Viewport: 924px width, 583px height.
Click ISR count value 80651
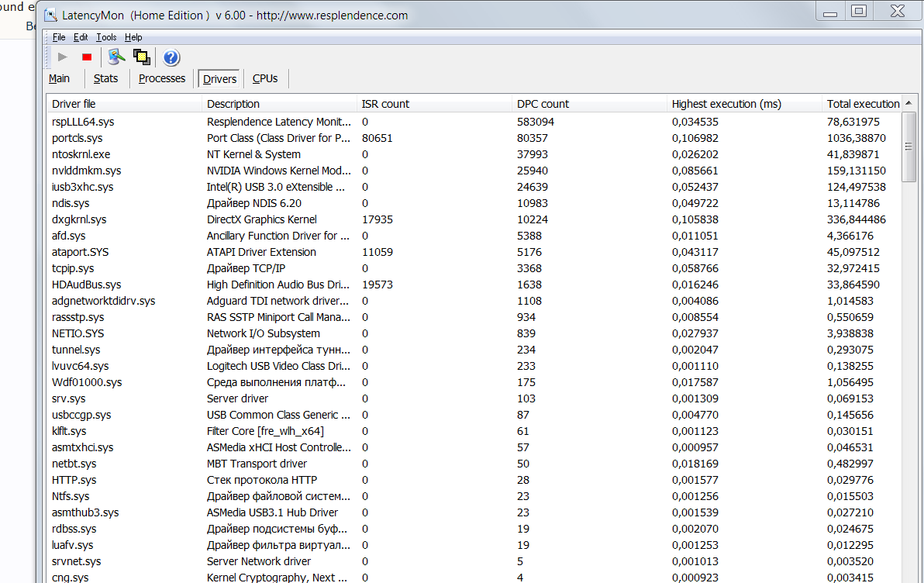point(378,138)
